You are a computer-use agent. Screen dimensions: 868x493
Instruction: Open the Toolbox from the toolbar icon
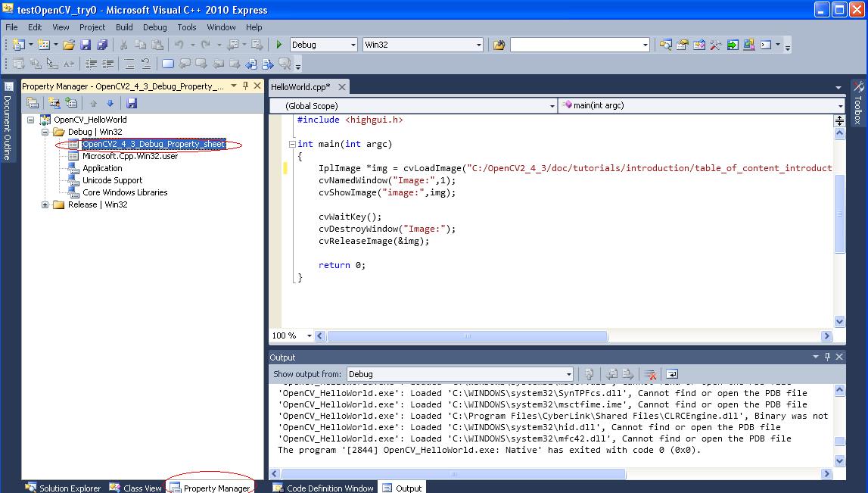[716, 45]
